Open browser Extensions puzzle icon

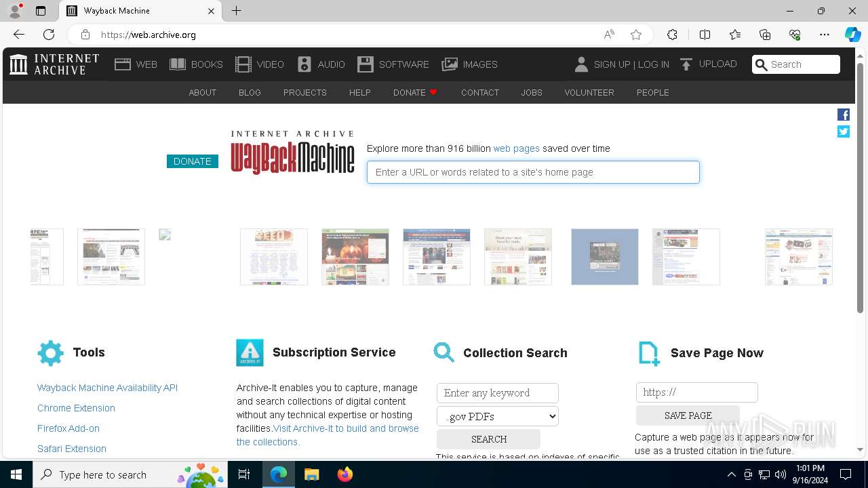tap(672, 35)
